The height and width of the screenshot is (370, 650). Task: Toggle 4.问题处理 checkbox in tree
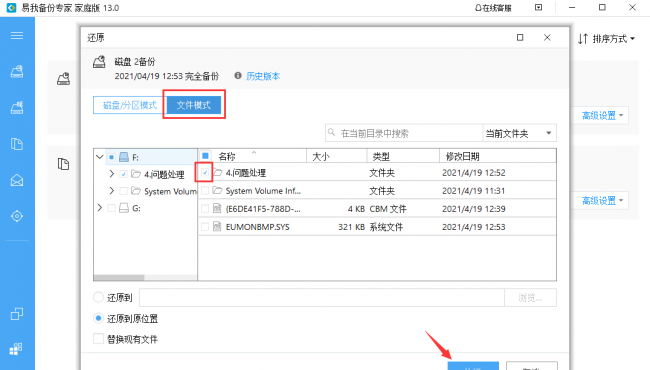click(123, 174)
